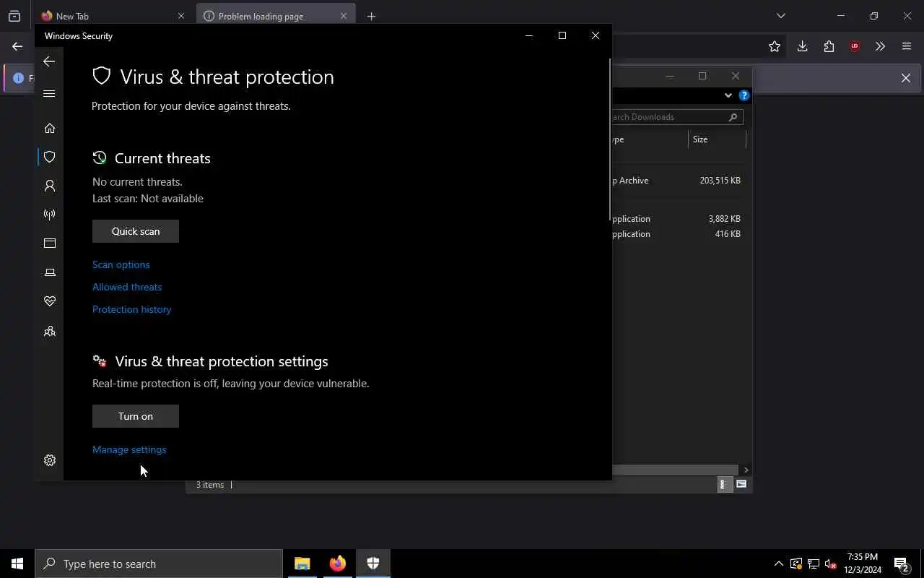Open the Account protection person icon

50,186
